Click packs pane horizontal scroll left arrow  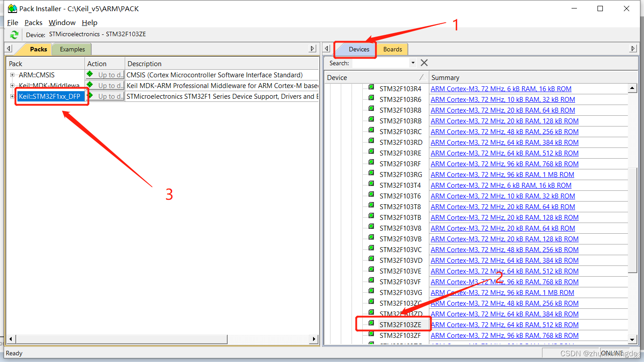(11, 339)
